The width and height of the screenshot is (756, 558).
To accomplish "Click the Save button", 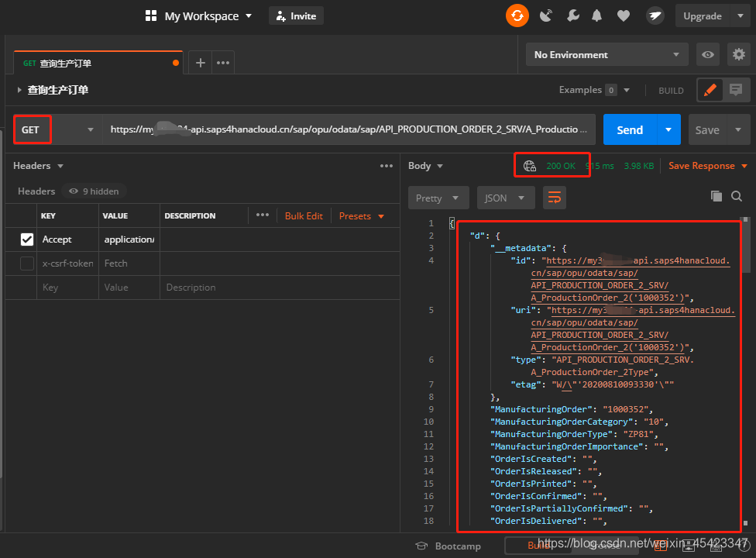I will click(707, 129).
